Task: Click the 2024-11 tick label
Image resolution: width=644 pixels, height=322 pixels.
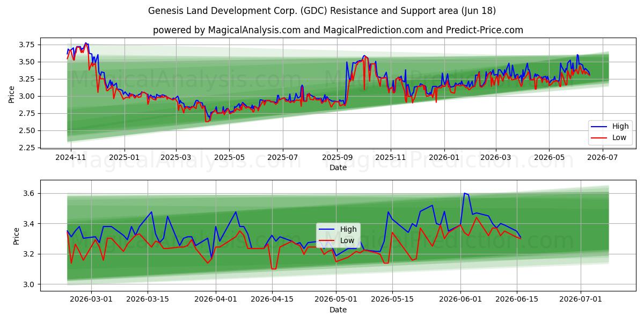Action: [71, 157]
